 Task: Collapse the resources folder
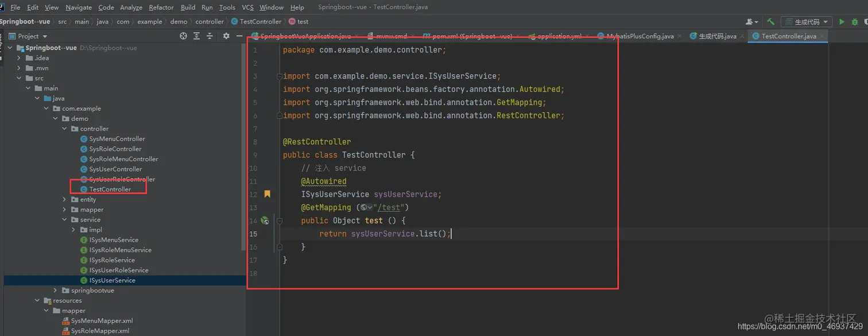pyautogui.click(x=38, y=300)
